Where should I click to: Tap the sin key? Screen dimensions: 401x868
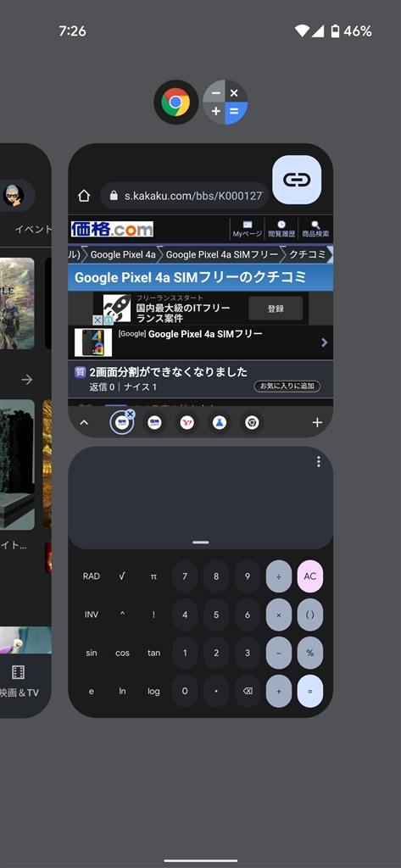coord(92,653)
